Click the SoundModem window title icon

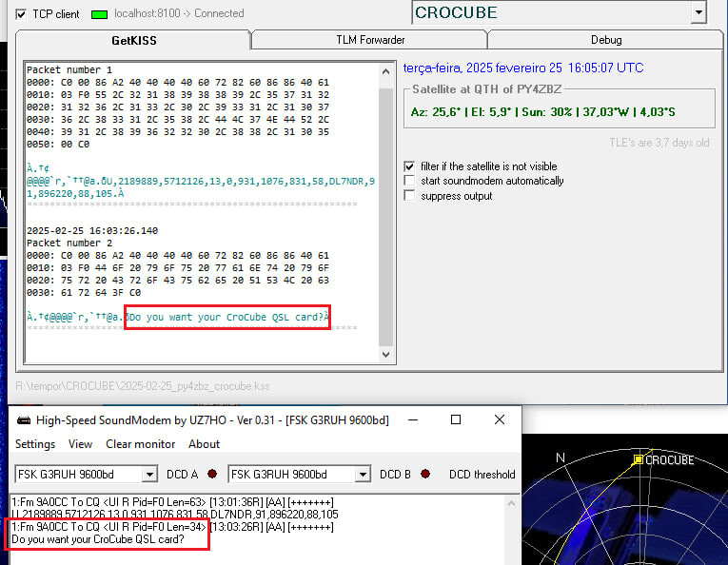click(24, 420)
